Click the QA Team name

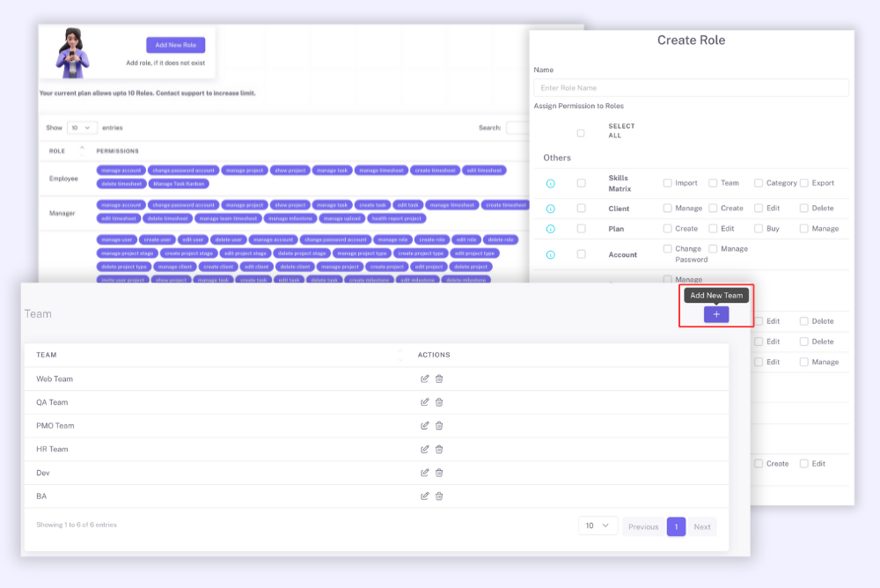(52, 402)
